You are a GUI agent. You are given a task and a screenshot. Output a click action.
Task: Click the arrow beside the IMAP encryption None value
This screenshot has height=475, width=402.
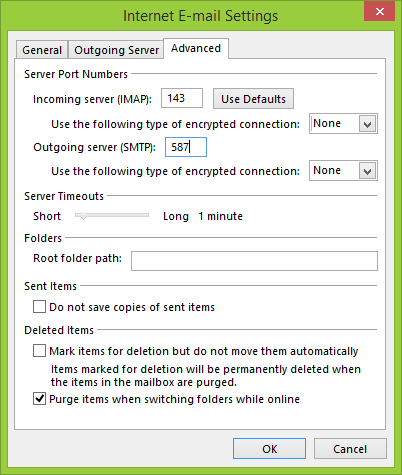click(x=367, y=124)
